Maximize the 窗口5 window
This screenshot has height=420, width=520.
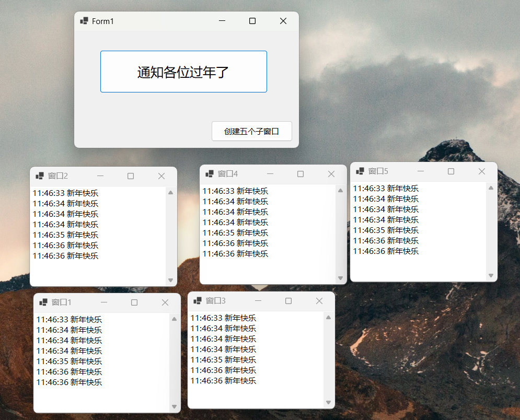pos(451,171)
